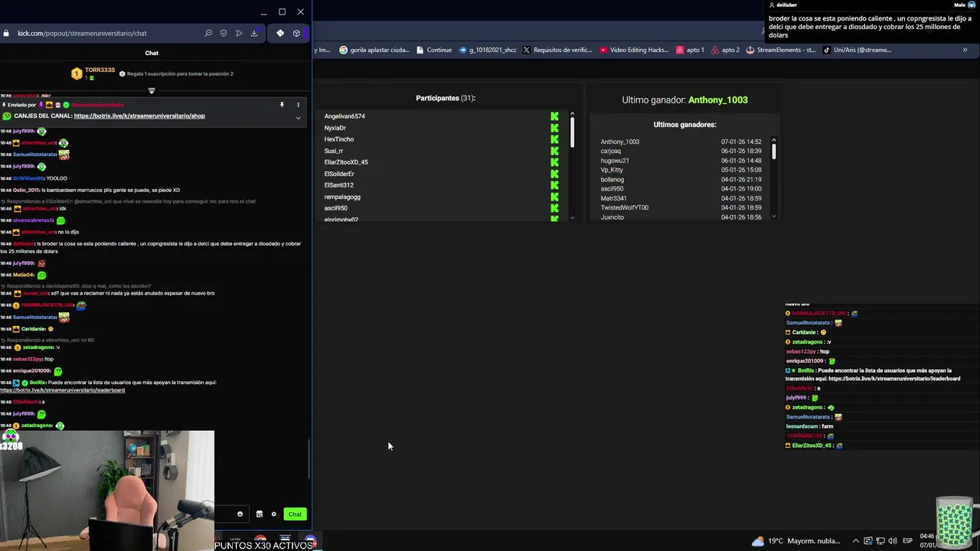Viewport: 980px width, 551px height.
Task: Click winner carjoaq in Ultimos ganadores
Action: (611, 152)
